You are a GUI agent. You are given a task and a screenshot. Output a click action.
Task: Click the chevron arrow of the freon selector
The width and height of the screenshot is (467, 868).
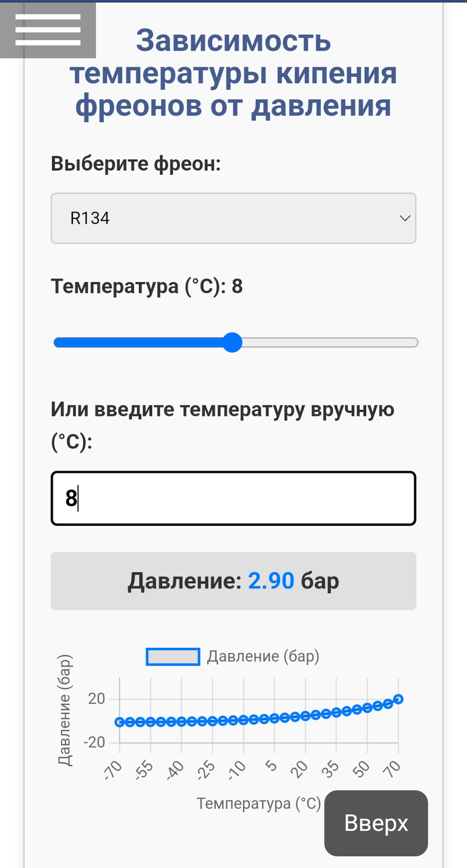(x=405, y=218)
